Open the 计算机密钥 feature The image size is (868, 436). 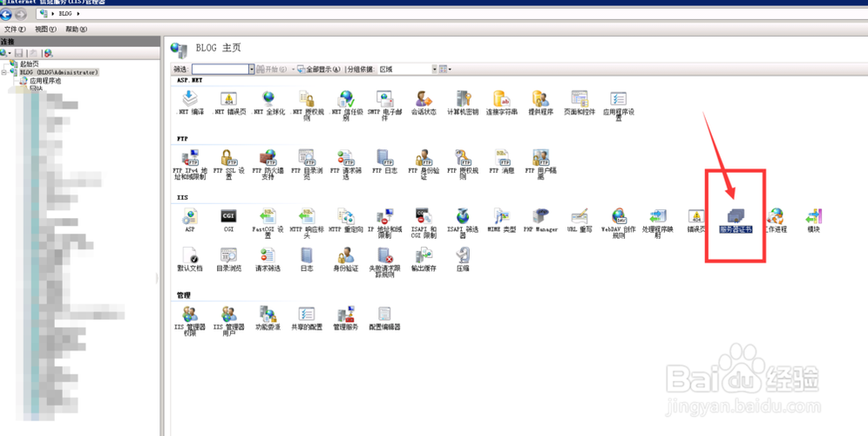(463, 103)
